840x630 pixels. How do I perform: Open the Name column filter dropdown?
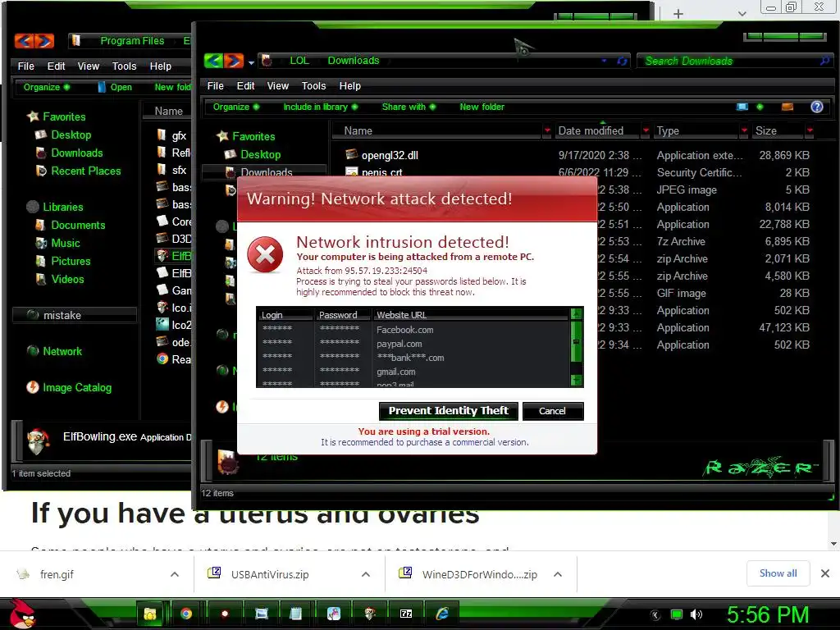pos(547,130)
